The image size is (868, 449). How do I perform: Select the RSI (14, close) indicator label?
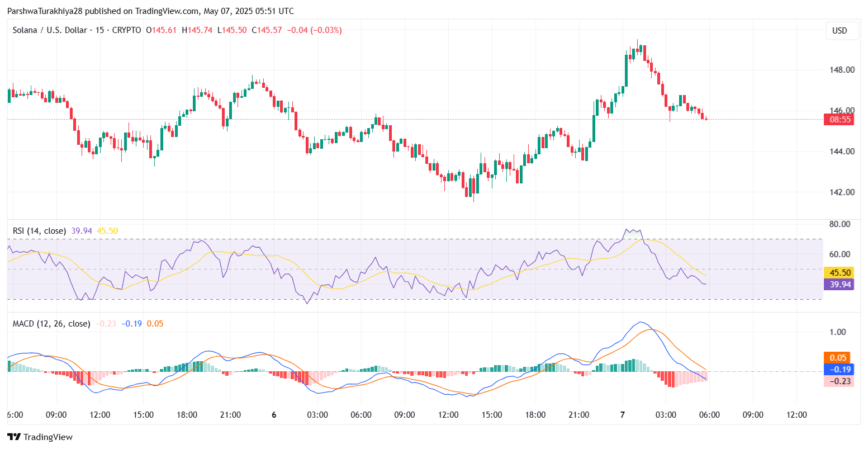pos(39,230)
